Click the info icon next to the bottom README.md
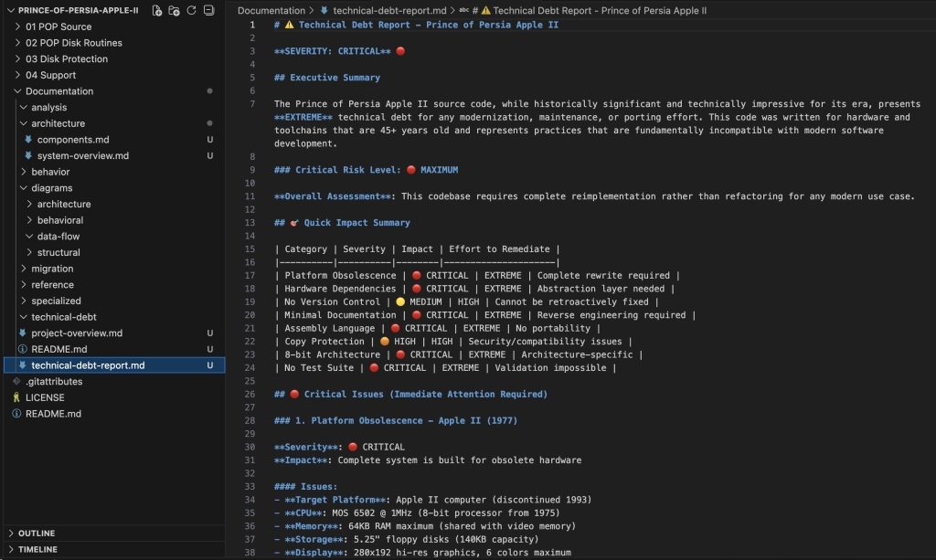Viewport: 936px width, 560px height. click(x=16, y=414)
